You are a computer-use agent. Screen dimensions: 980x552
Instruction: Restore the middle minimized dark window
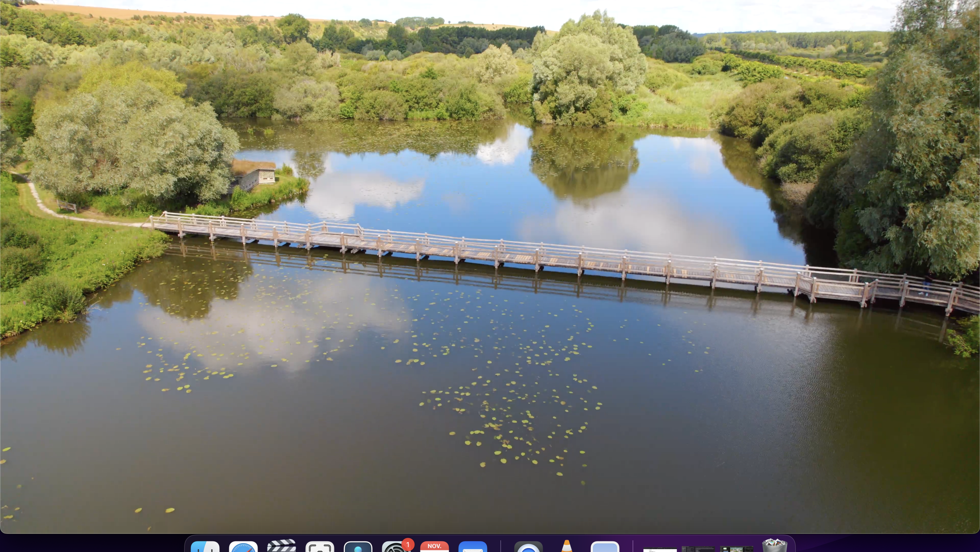point(698,549)
